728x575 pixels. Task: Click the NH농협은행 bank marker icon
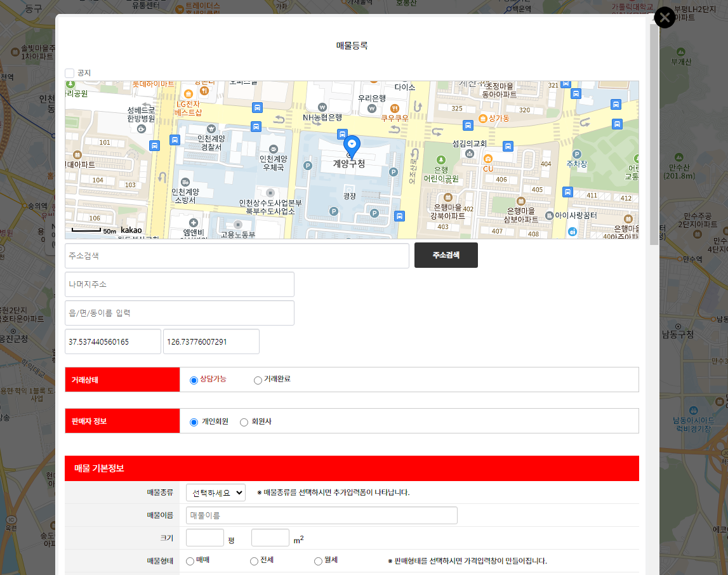click(322, 107)
